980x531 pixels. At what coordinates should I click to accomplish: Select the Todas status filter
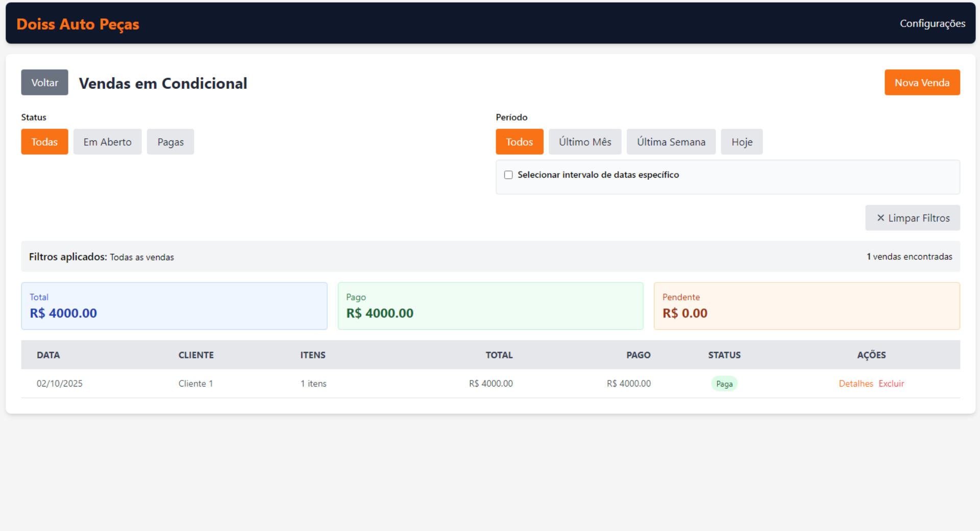pos(44,142)
